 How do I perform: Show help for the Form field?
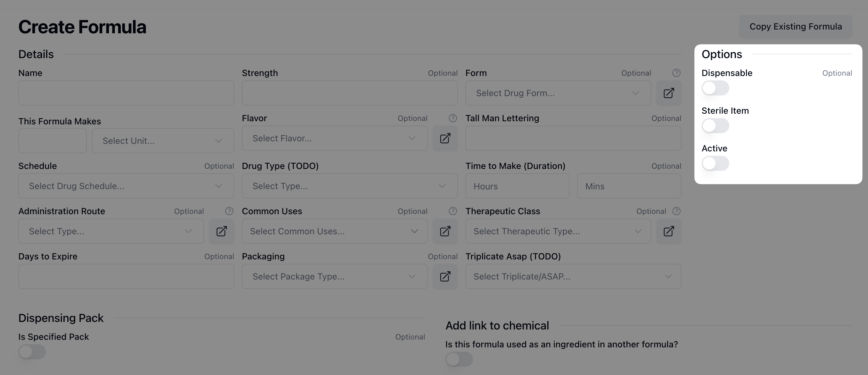point(676,73)
